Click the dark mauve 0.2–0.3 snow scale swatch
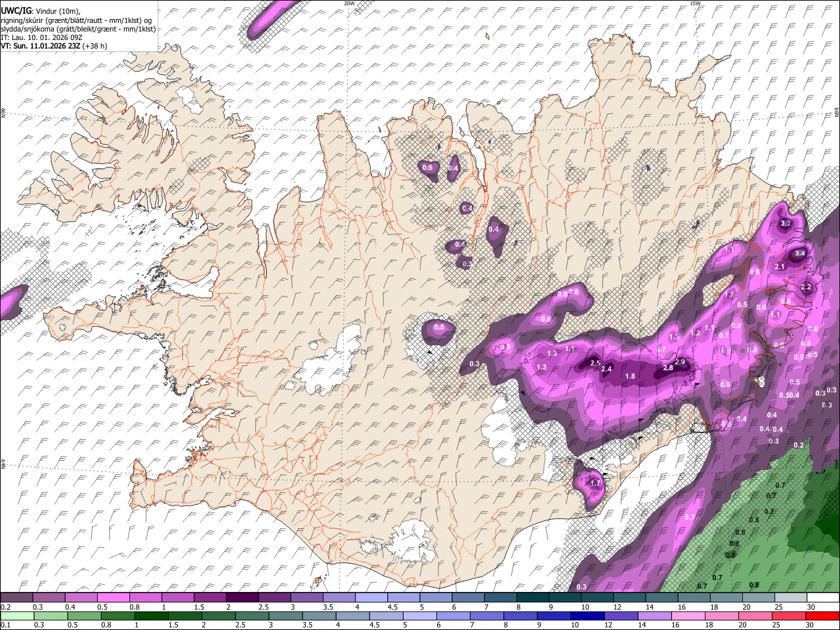This screenshot has width=840, height=630. tap(17, 598)
